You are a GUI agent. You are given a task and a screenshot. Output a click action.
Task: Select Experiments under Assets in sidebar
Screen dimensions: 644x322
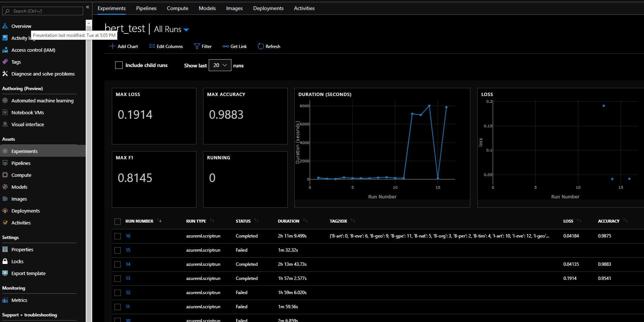tap(43, 151)
